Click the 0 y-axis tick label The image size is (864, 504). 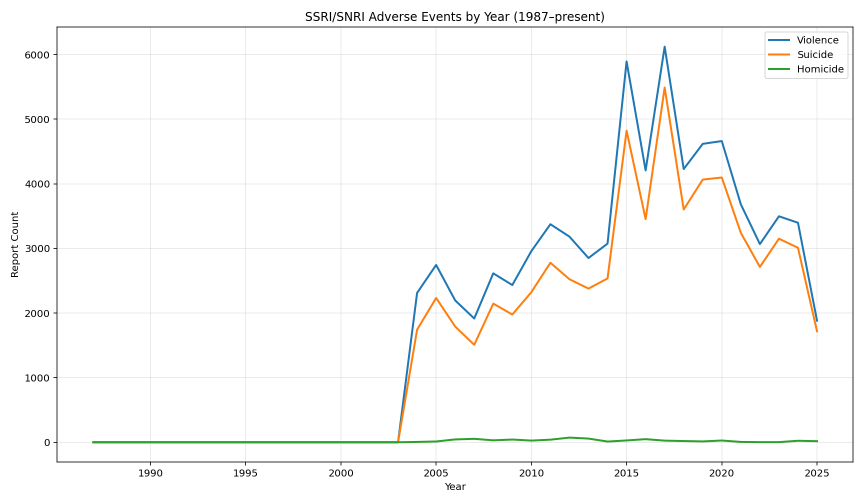click(47, 442)
